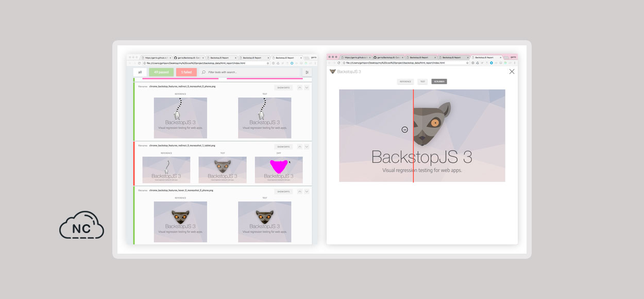Image resolution: width=644 pixels, height=299 pixels.
Task: Click the left browser address bar
Action: click(x=206, y=63)
